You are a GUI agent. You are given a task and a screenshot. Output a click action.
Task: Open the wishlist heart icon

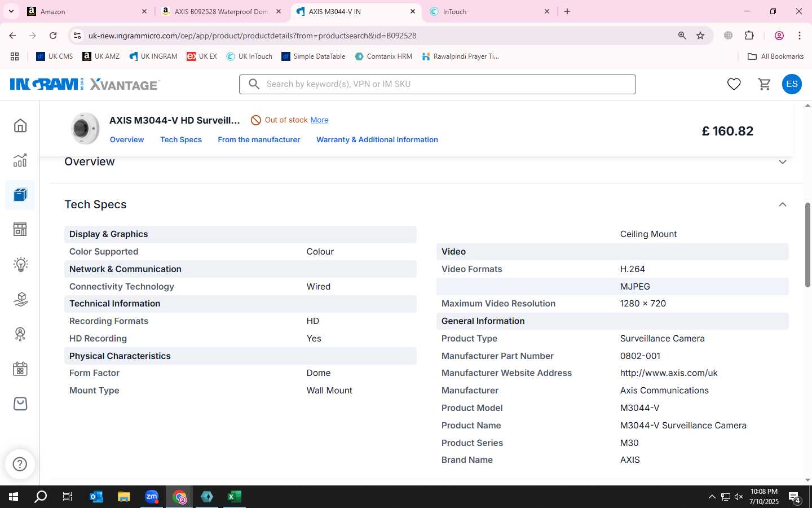pos(734,84)
